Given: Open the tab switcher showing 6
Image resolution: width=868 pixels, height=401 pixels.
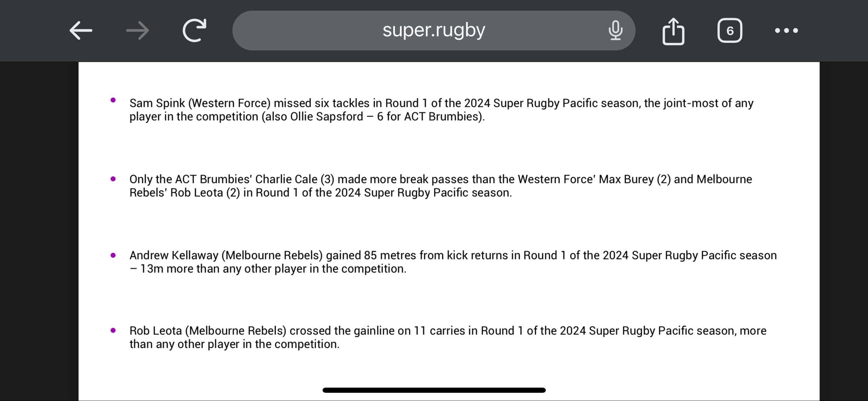Looking at the screenshot, I should pos(730,31).
